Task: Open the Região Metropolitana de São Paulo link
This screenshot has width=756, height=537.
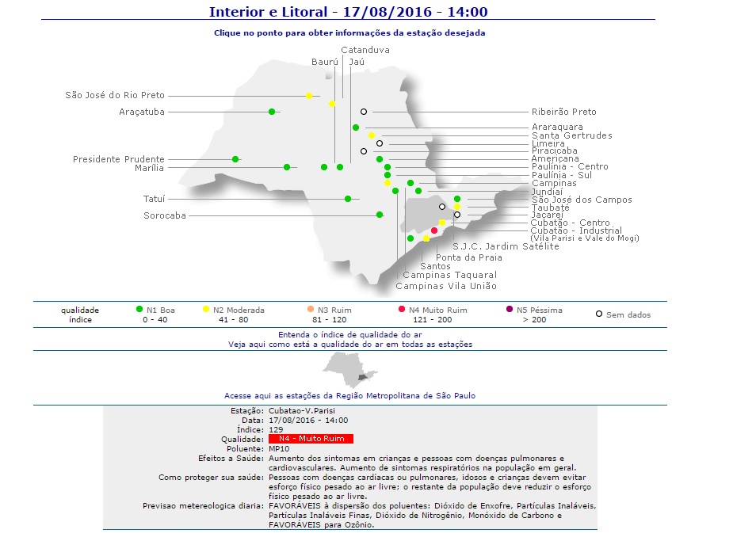Action: coord(350,396)
